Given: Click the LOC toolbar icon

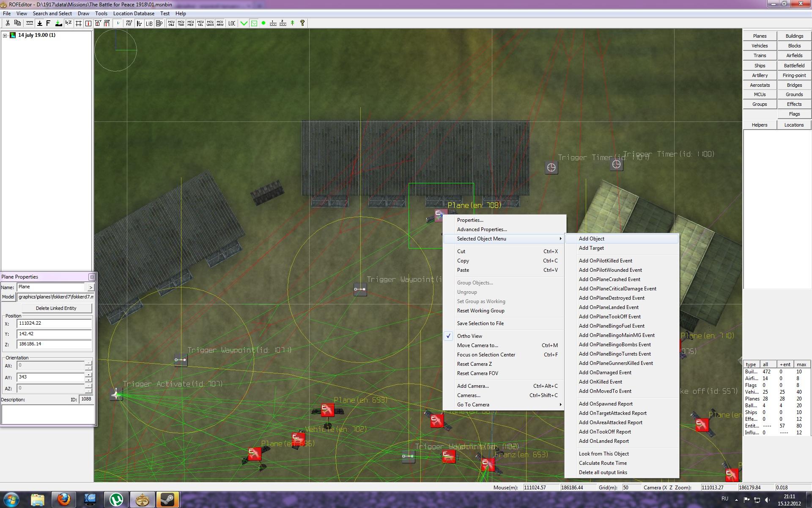Looking at the screenshot, I should click(232, 23).
